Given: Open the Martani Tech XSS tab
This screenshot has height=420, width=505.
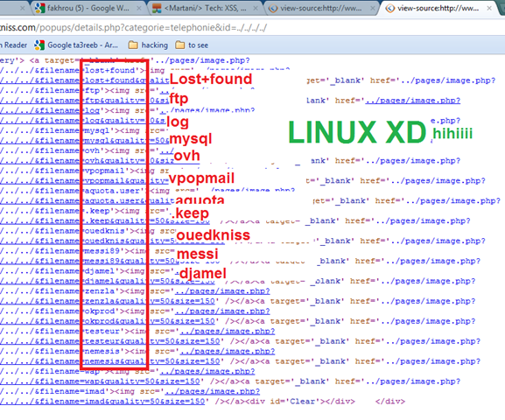Looking at the screenshot, I should coord(205,8).
